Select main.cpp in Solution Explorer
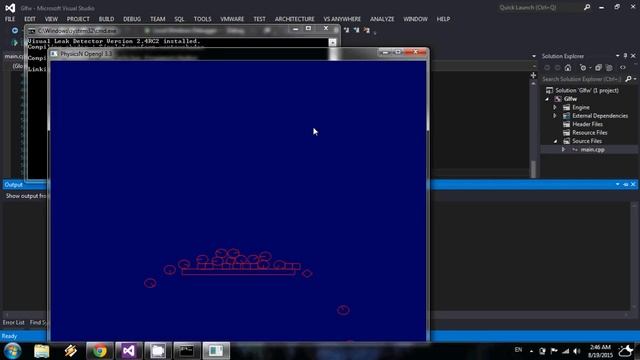Image resolution: width=640 pixels, height=360 pixels. click(x=592, y=150)
